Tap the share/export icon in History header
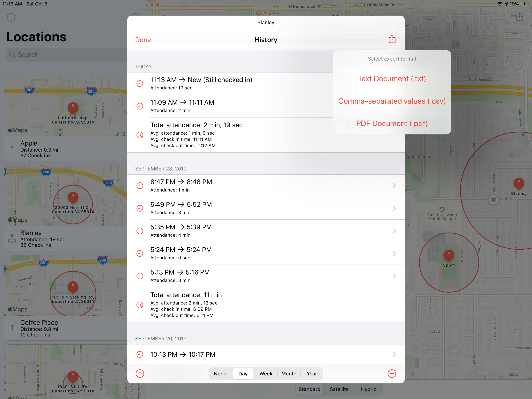 pyautogui.click(x=392, y=39)
